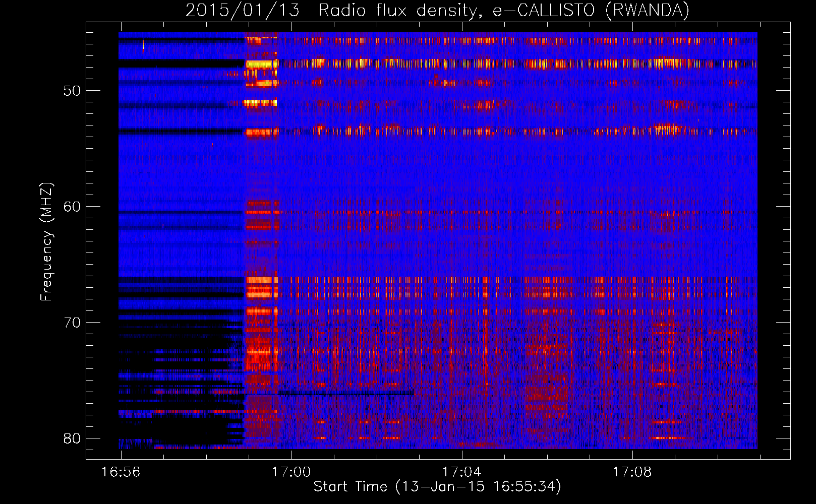Click the date "2015/01/13" in the title

click(243, 11)
